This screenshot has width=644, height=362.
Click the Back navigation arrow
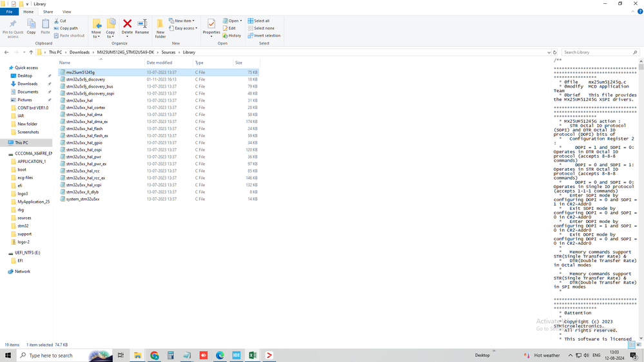[x=6, y=53]
